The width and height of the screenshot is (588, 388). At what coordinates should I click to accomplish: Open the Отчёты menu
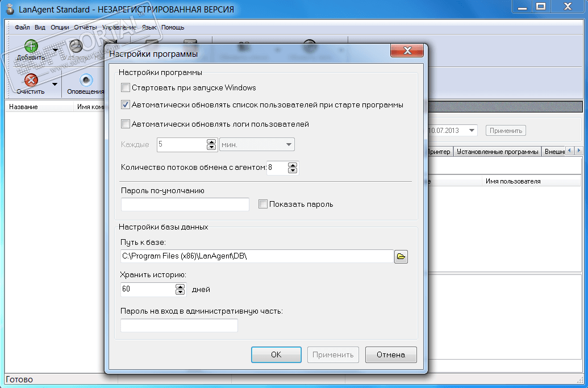click(85, 27)
